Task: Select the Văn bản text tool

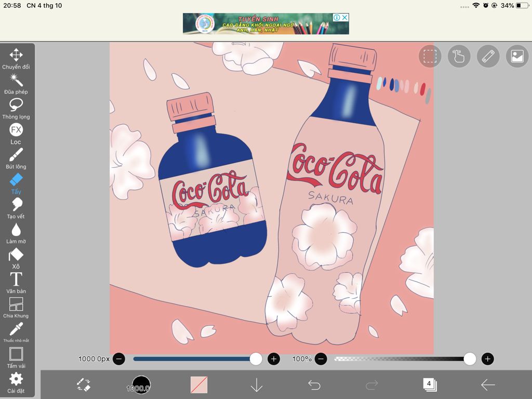Action: pos(16,283)
